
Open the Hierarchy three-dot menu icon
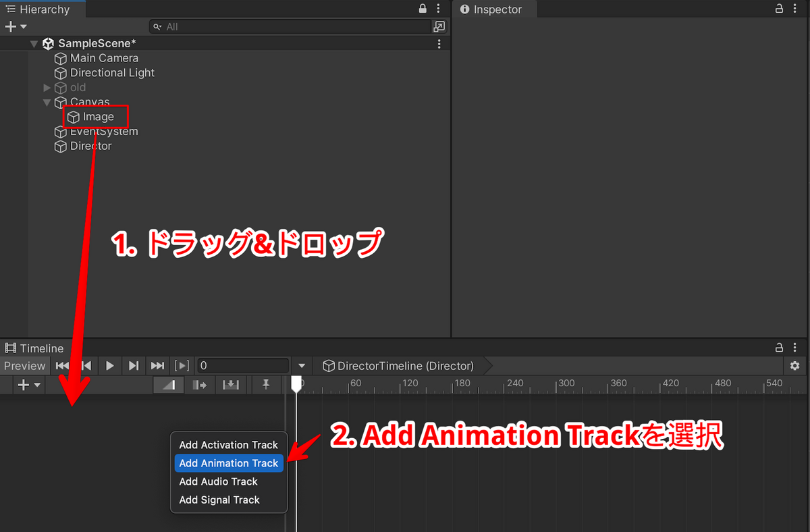click(x=438, y=9)
